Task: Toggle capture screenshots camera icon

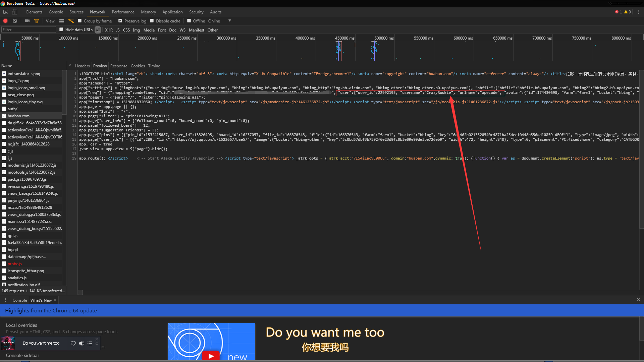Action: tap(27, 21)
